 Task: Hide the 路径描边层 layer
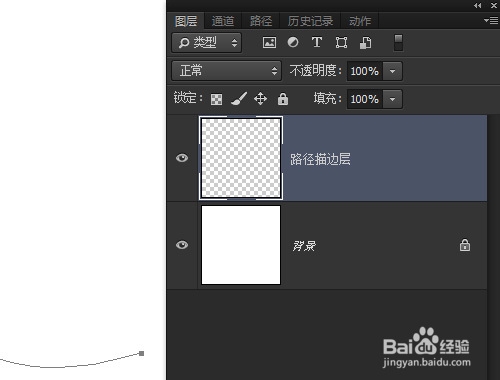[x=182, y=158]
